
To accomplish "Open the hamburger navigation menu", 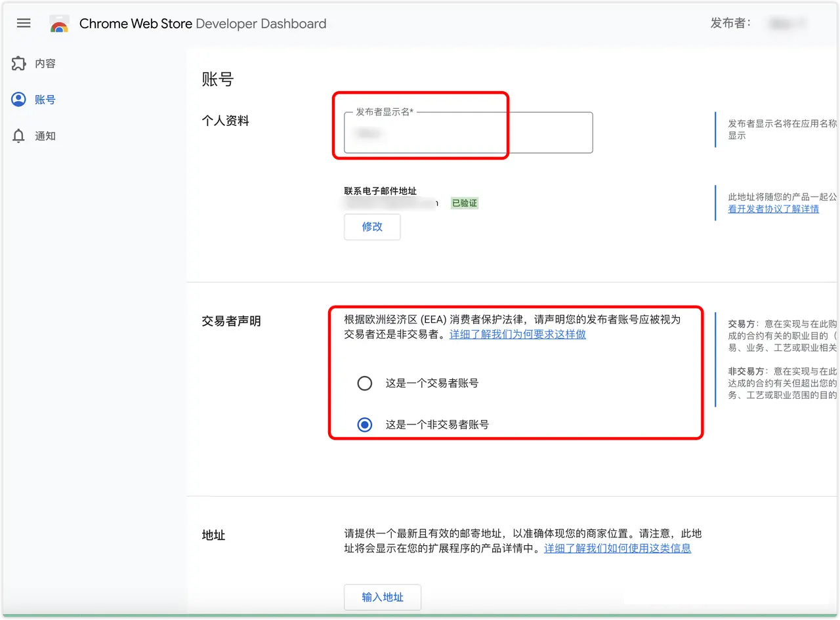I will tap(24, 23).
